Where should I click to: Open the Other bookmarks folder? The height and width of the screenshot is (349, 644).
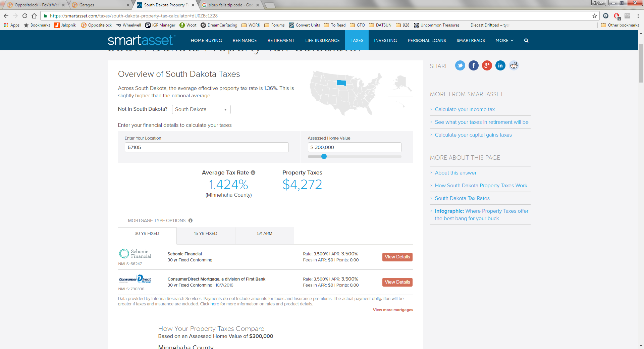click(620, 25)
